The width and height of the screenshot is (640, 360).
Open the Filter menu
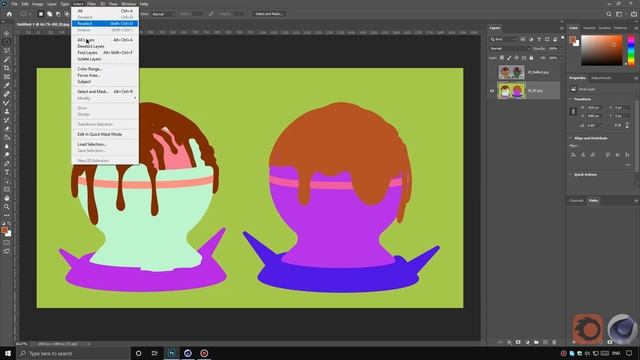[91, 4]
